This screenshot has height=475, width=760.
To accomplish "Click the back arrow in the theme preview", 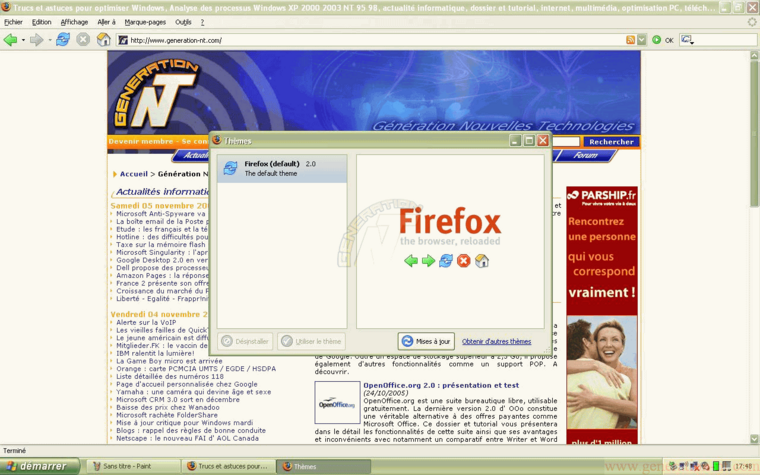I will point(411,261).
